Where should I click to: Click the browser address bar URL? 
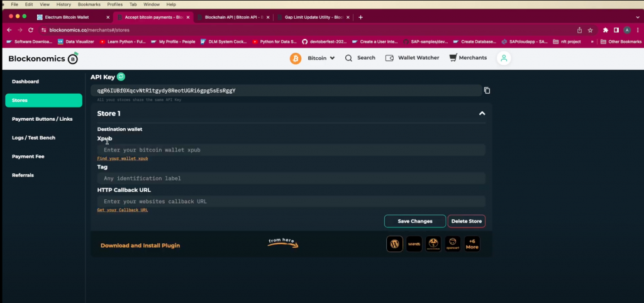click(x=89, y=30)
